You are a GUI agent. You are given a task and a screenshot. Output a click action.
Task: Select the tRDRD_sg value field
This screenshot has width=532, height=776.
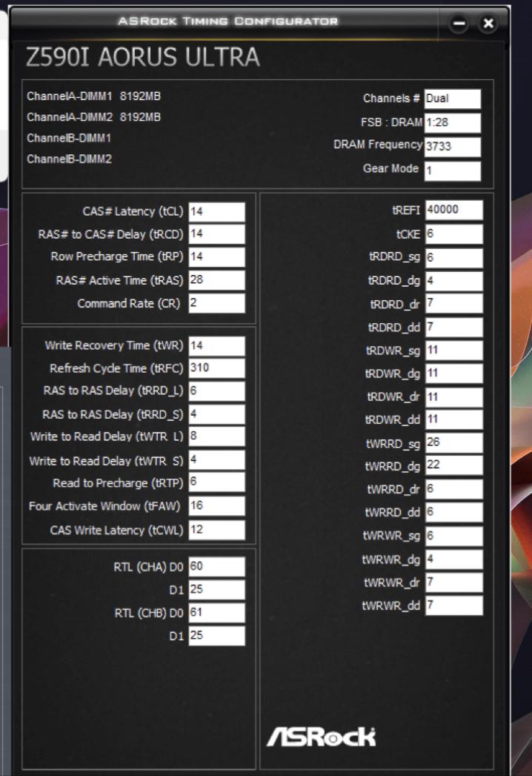point(454,258)
